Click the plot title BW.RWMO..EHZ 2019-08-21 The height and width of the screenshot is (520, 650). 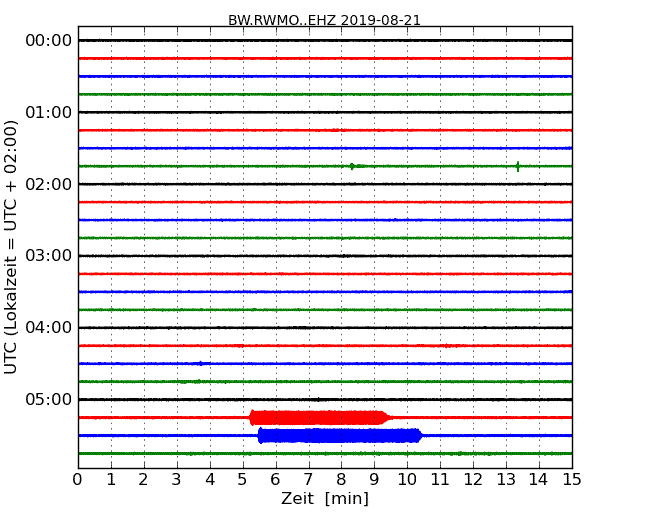(324, 20)
